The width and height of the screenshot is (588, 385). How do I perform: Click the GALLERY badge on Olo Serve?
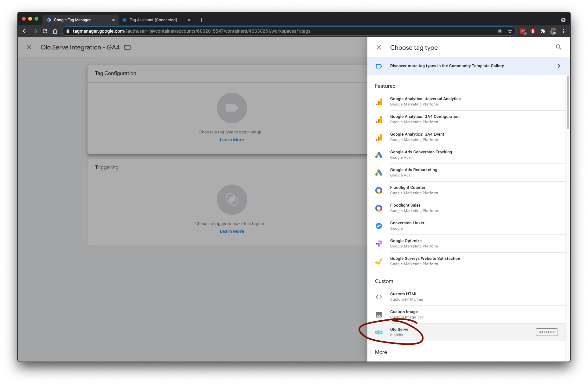pos(546,332)
